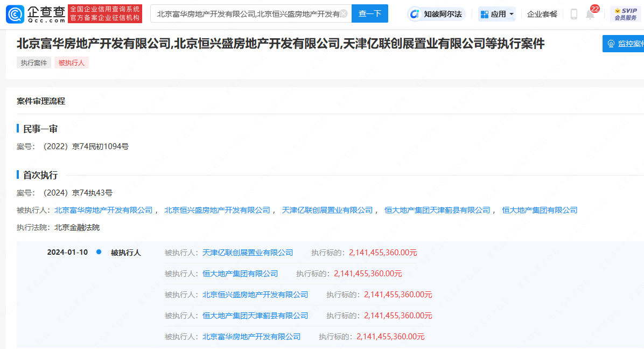The height and width of the screenshot is (349, 644).
Task: Open 北京恒兴盛房地产开发有限公司 in timeline detail row
Action: pos(255,295)
